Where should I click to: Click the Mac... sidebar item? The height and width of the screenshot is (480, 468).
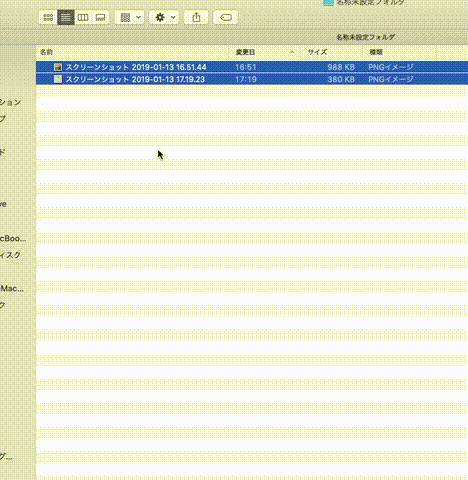pos(12,288)
